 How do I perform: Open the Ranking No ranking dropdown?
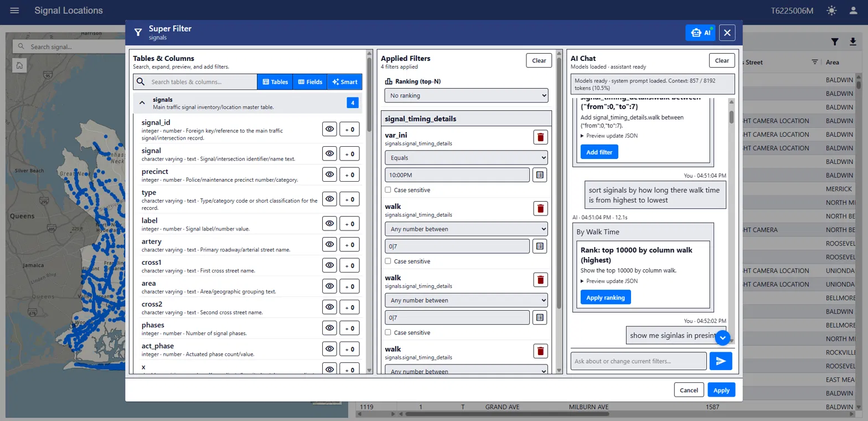pos(466,95)
